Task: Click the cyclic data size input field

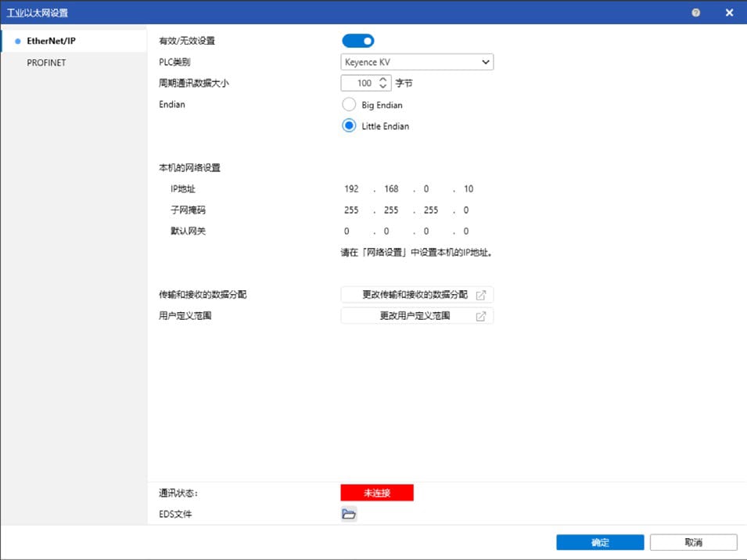Action: (x=359, y=83)
